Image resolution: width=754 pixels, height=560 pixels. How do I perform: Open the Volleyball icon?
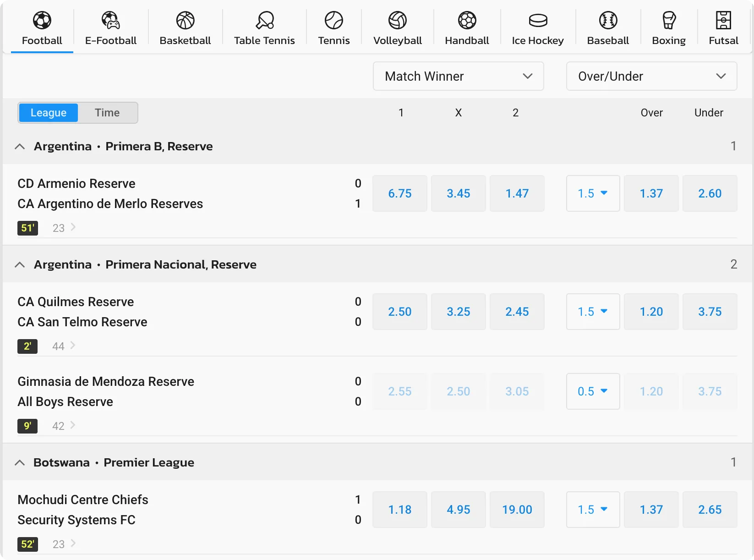pos(398,20)
